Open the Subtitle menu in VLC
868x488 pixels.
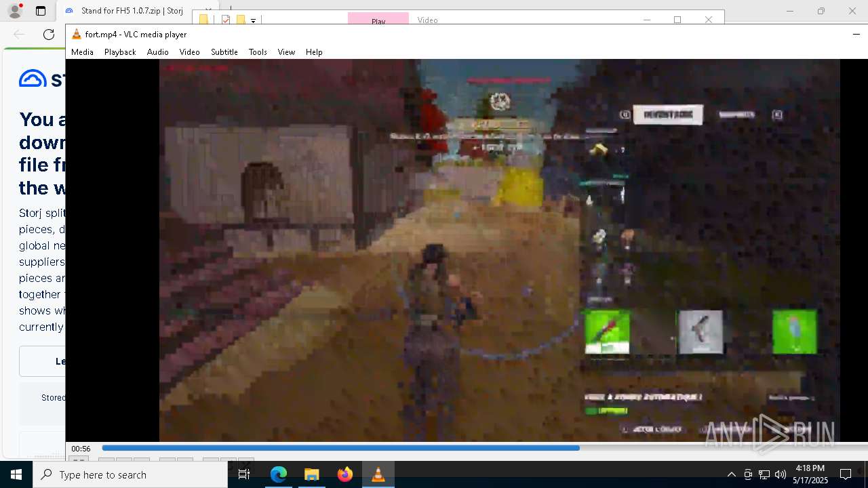(x=224, y=52)
